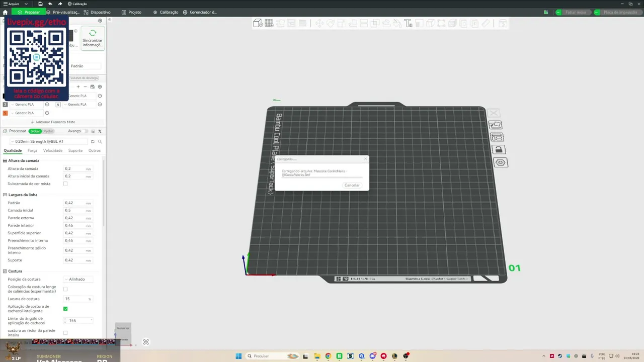This screenshot has height=362, width=644.
Task: Click filament 3 gray color swatch
Action: coord(6,105)
